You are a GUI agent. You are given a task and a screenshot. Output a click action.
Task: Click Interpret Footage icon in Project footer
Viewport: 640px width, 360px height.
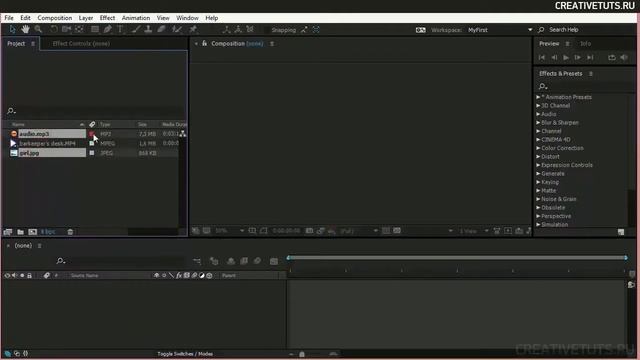[x=8, y=232]
